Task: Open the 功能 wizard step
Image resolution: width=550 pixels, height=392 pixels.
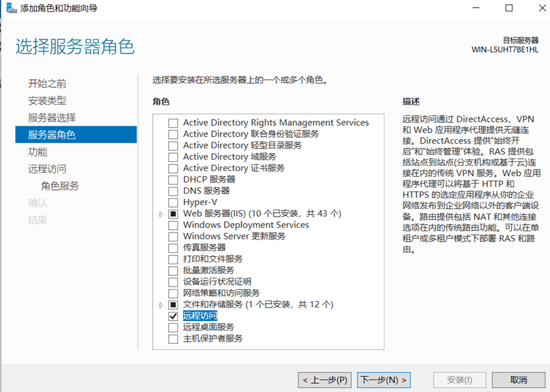Action: (x=38, y=152)
